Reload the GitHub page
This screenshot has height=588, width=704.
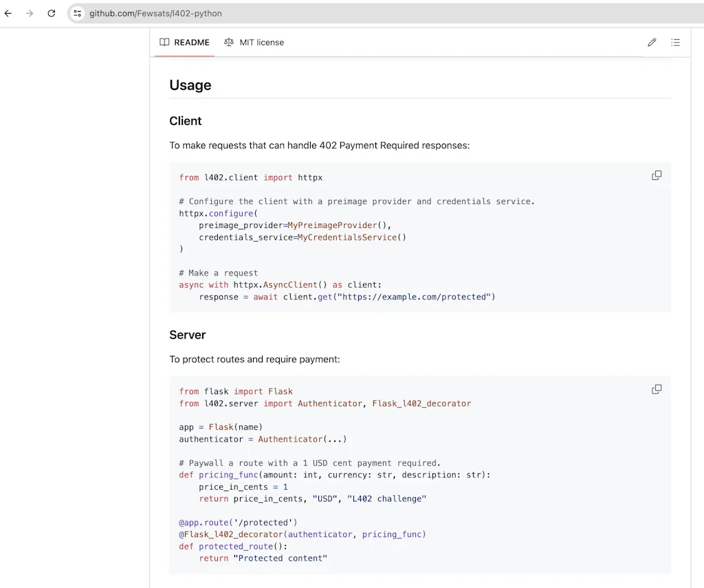[x=52, y=13]
